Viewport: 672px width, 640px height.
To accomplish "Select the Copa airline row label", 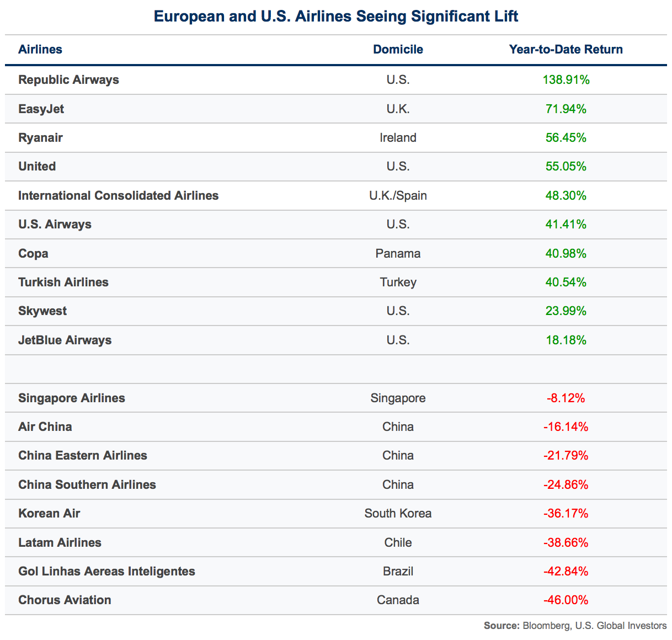I will [x=33, y=254].
